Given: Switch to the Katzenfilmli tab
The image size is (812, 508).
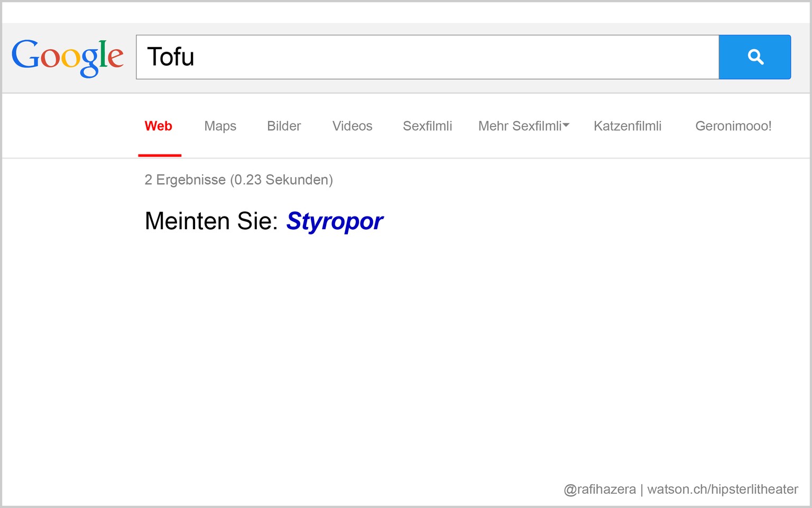Looking at the screenshot, I should (x=628, y=126).
